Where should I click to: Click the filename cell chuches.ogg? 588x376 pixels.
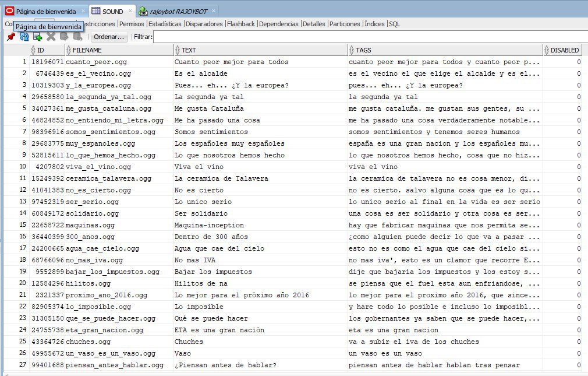tap(119, 342)
